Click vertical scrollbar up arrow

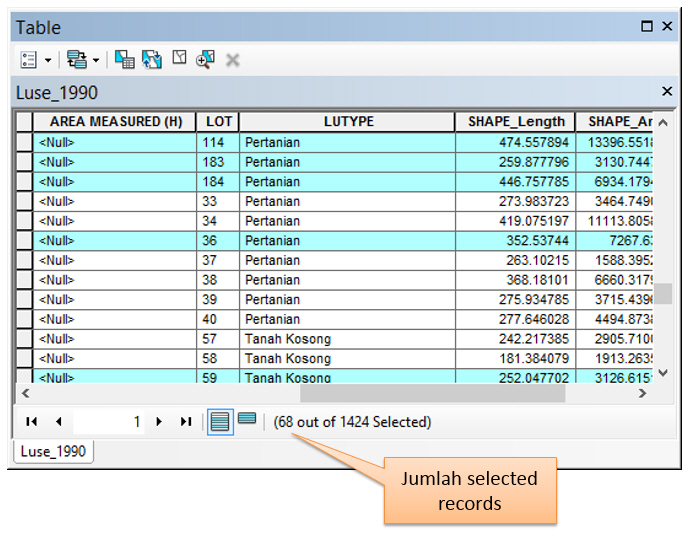coord(663,123)
